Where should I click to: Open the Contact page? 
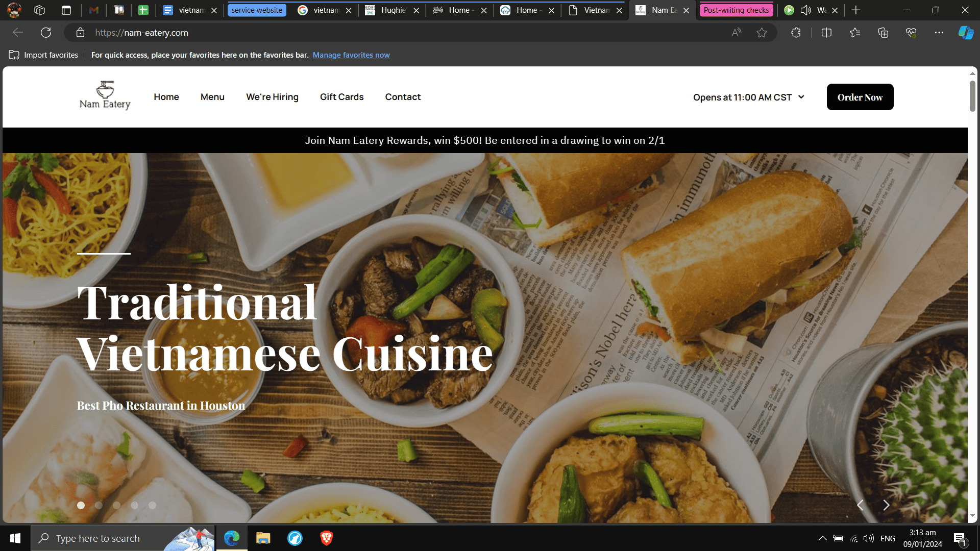pyautogui.click(x=403, y=97)
